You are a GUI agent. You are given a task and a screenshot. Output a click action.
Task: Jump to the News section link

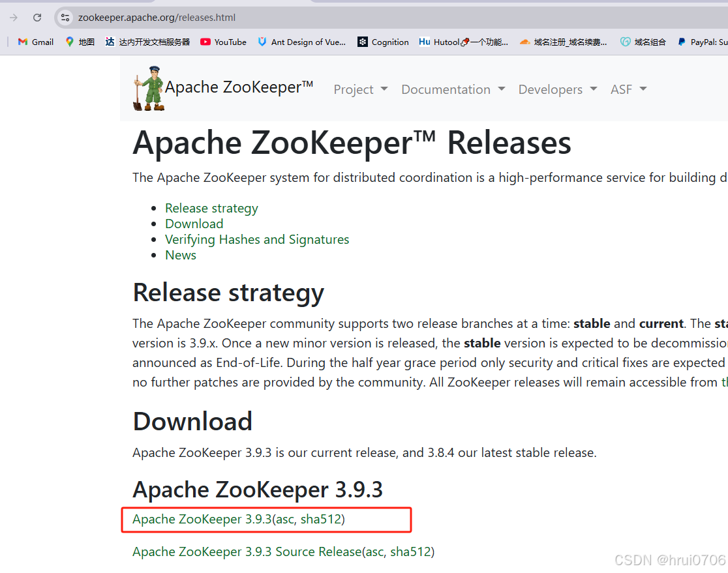[181, 255]
